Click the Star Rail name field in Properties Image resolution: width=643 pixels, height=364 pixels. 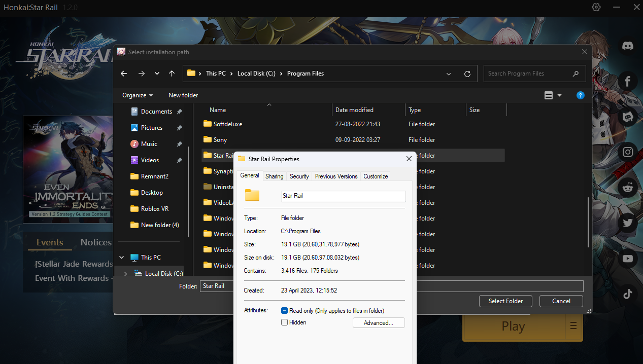click(344, 196)
